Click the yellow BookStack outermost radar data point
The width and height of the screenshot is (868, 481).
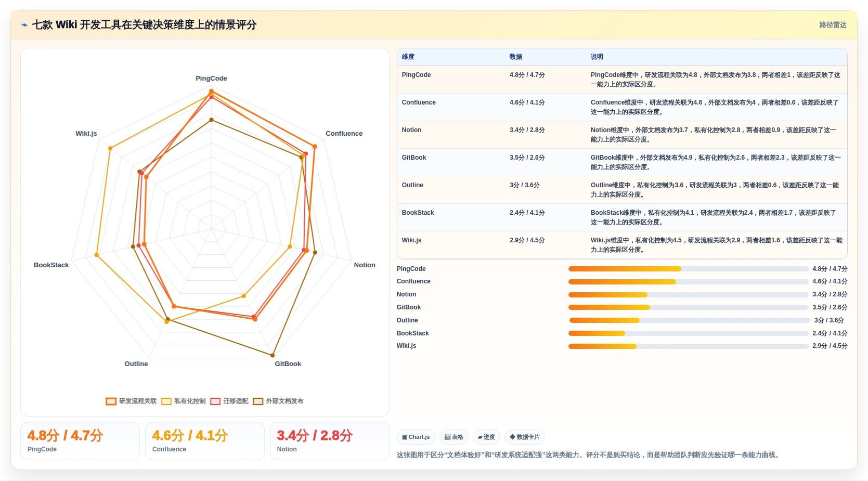coord(97,255)
